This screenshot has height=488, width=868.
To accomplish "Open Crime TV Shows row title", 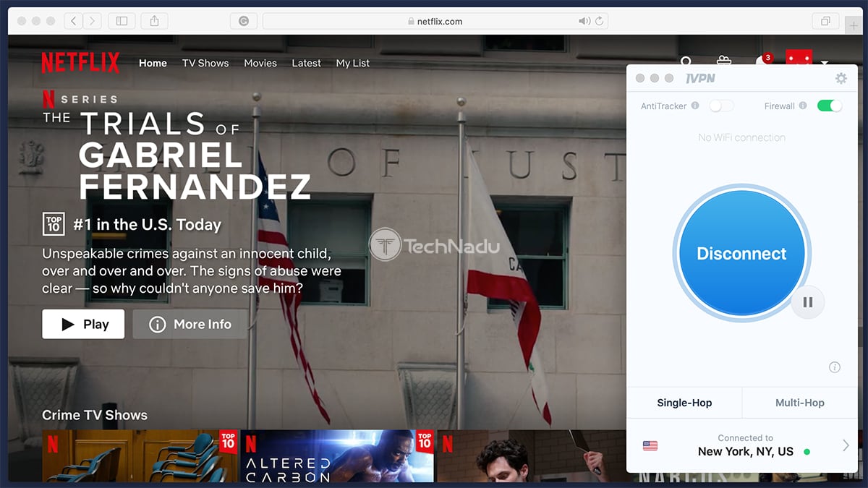I will [x=95, y=415].
